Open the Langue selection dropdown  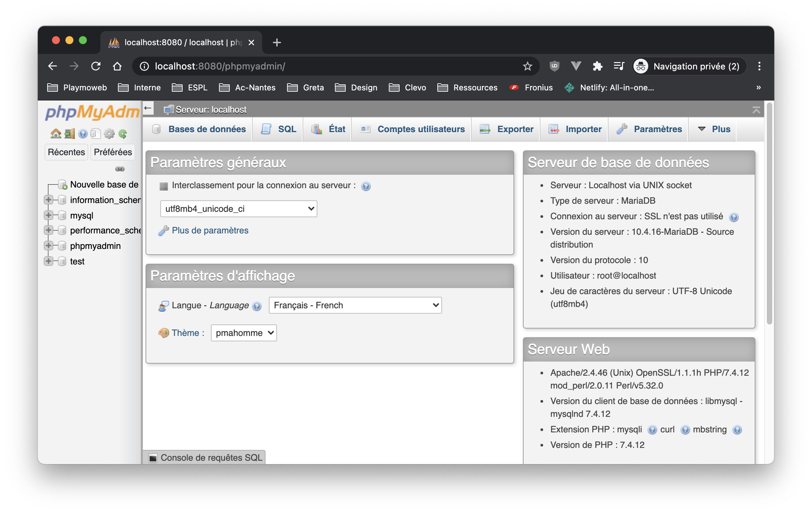tap(355, 305)
